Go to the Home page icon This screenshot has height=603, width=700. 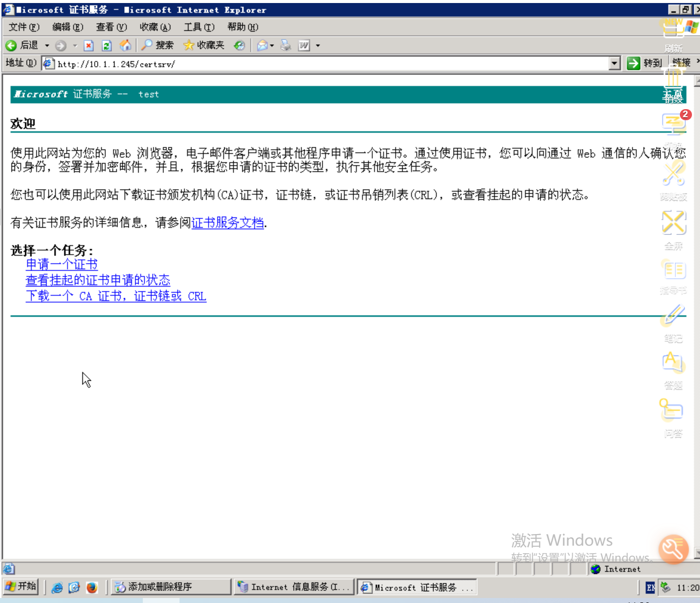click(x=125, y=46)
